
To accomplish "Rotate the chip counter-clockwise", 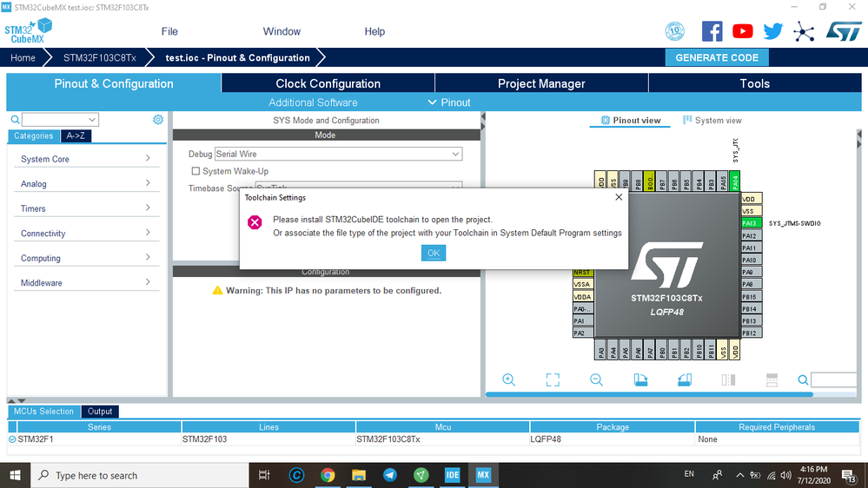I will 684,379.
